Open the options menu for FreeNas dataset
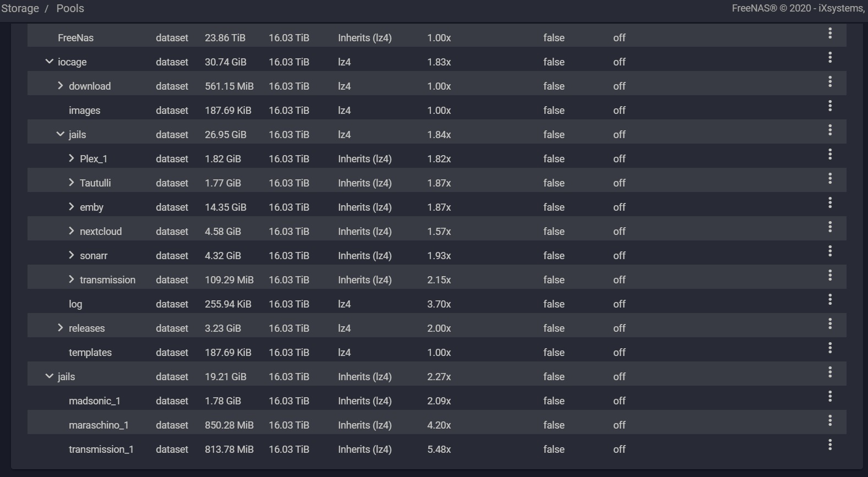Image resolution: width=868 pixels, height=477 pixels. pos(829,34)
